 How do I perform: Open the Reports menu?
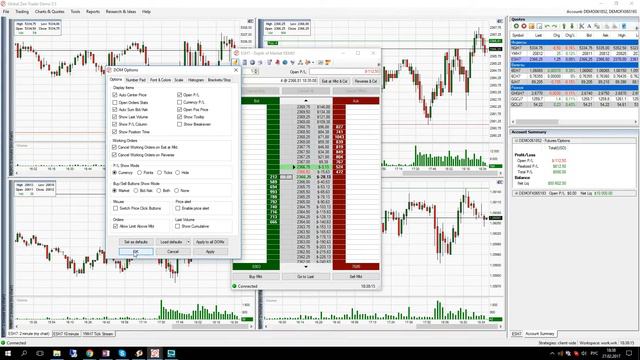click(93, 12)
